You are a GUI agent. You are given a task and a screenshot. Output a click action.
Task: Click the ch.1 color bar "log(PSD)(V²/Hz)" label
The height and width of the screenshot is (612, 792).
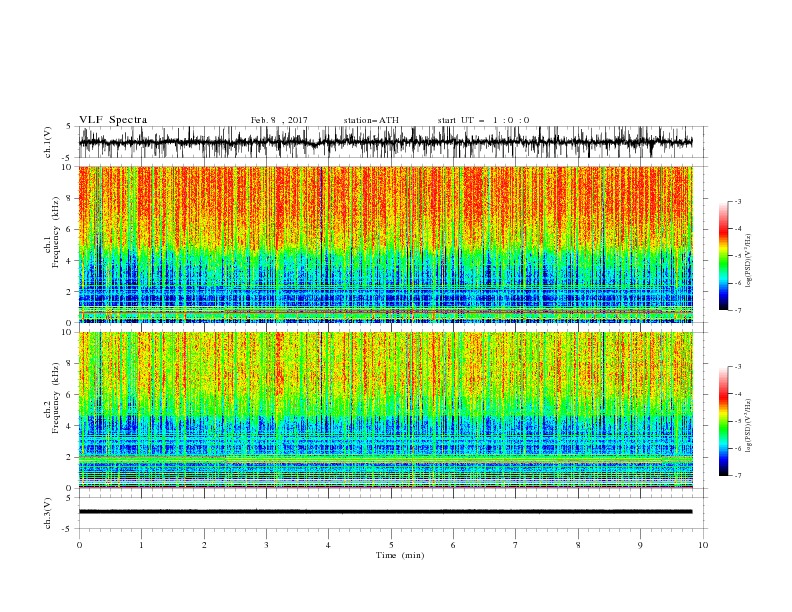(750, 261)
